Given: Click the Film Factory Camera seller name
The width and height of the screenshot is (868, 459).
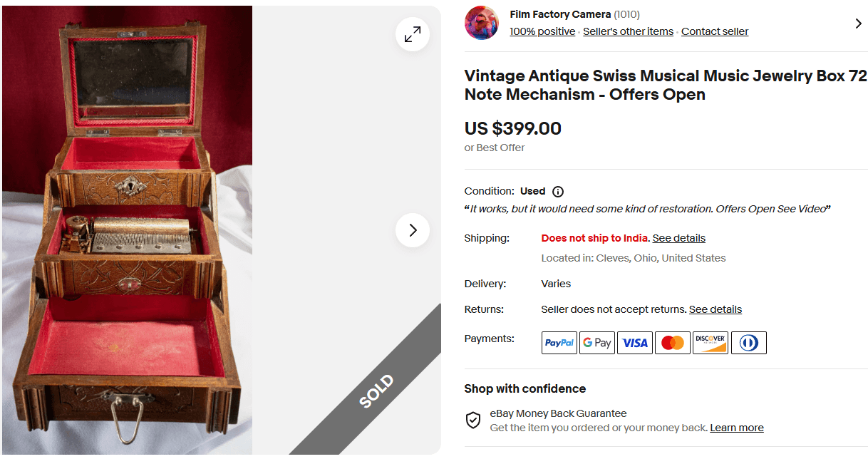Looking at the screenshot, I should (560, 14).
